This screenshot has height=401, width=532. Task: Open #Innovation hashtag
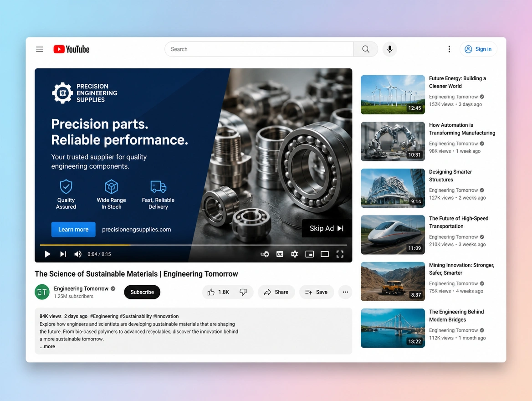click(x=166, y=316)
